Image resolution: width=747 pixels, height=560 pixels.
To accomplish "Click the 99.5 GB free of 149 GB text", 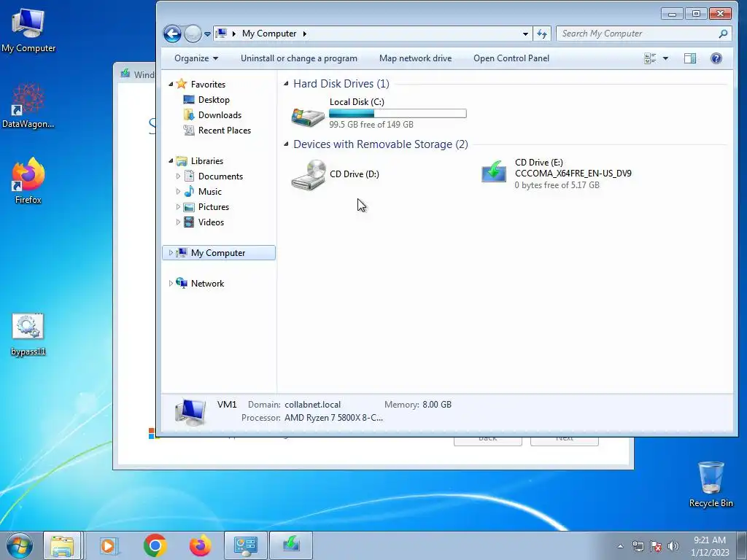I will (x=371, y=124).
